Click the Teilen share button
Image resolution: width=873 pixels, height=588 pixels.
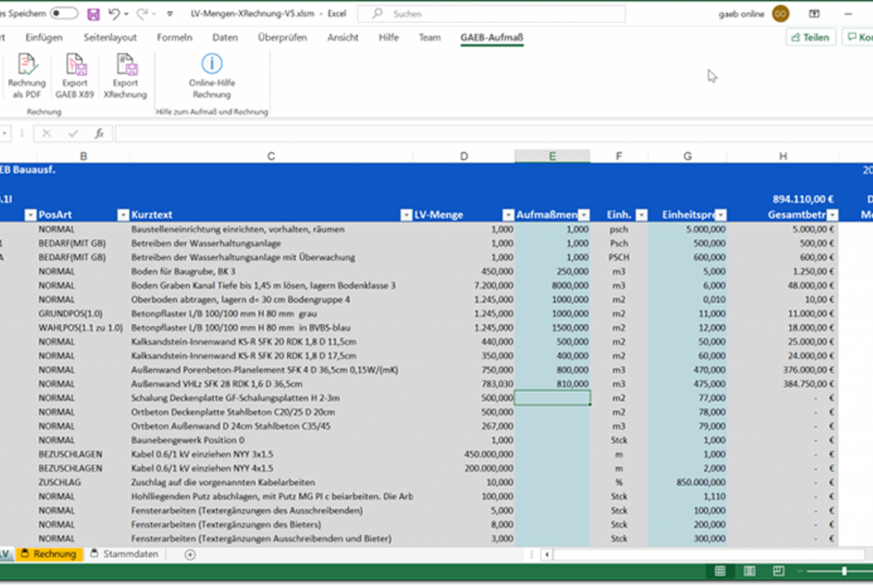[x=810, y=37]
